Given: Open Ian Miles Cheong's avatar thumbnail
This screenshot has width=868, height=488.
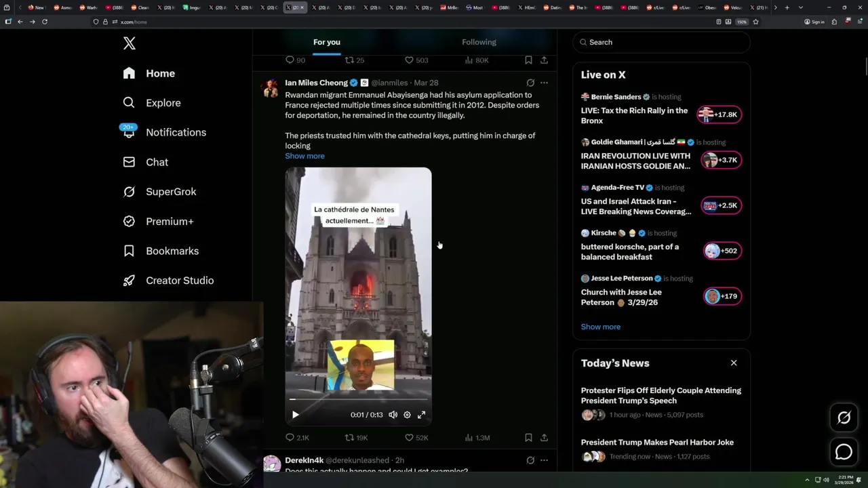Looking at the screenshot, I should point(271,88).
